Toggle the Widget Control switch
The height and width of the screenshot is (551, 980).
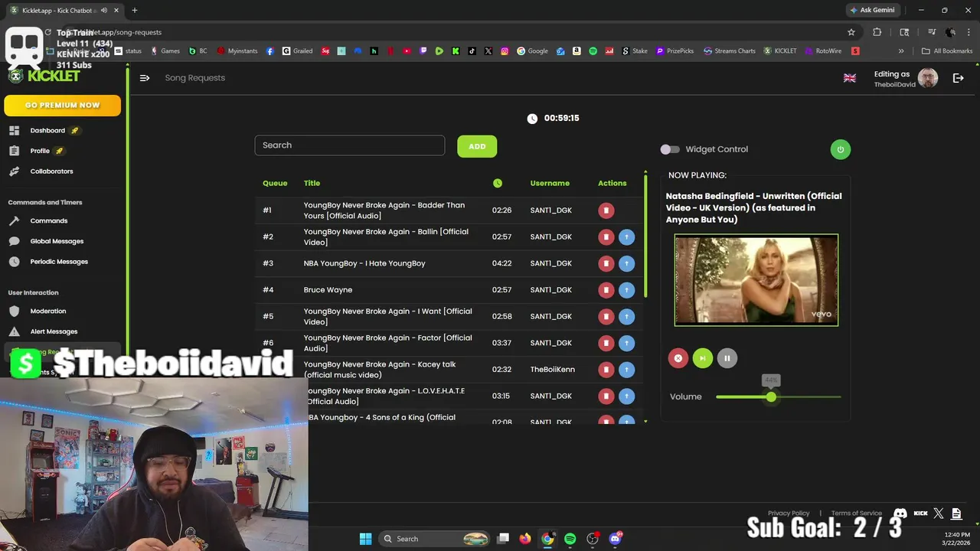pyautogui.click(x=670, y=149)
